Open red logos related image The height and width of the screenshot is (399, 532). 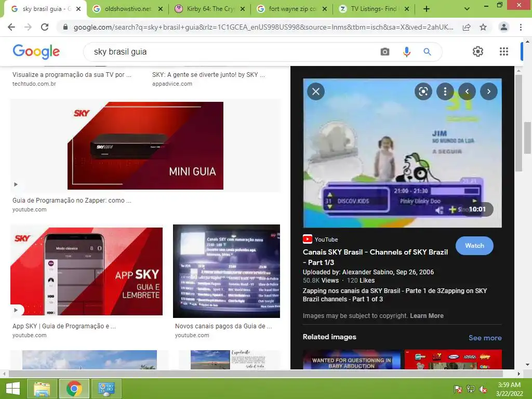pyautogui.click(x=453, y=360)
